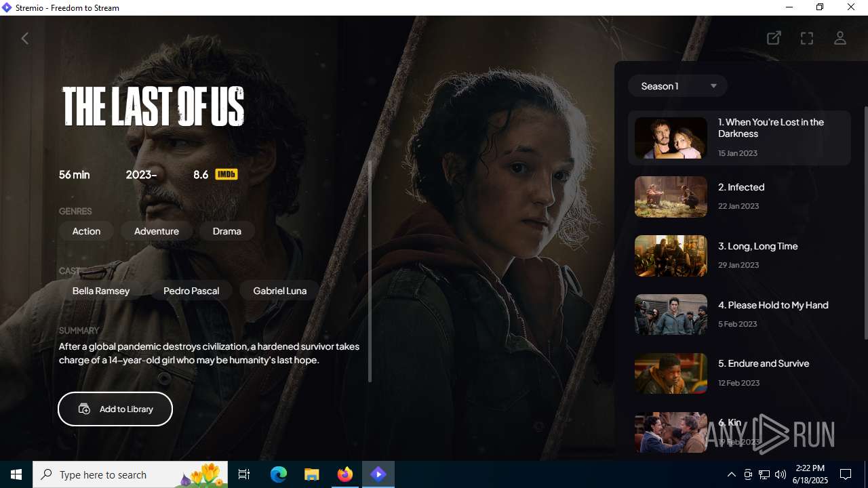This screenshot has width=868, height=488.
Task: Click the episode list scrollbar
Action: coord(866,222)
